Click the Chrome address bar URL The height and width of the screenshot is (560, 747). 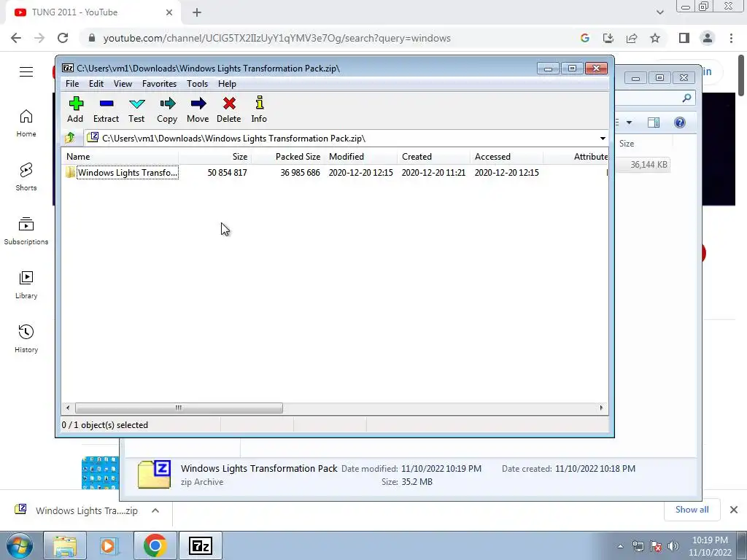coord(276,38)
